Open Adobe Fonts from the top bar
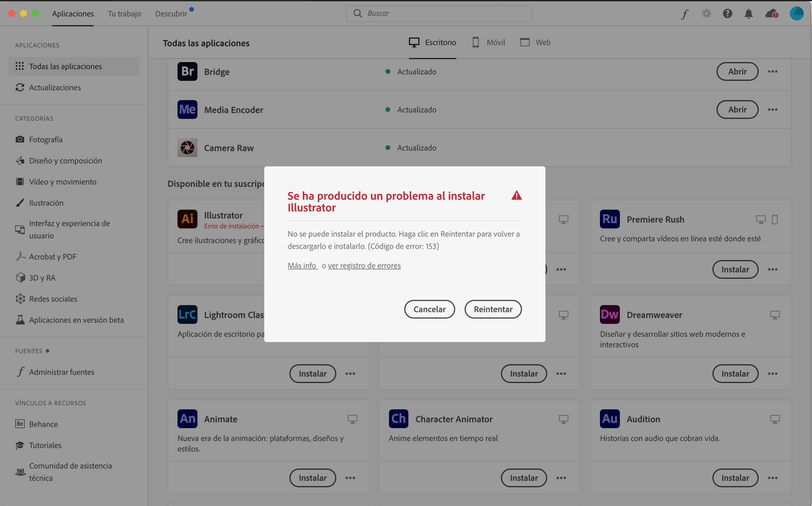This screenshot has height=506, width=812. click(685, 13)
